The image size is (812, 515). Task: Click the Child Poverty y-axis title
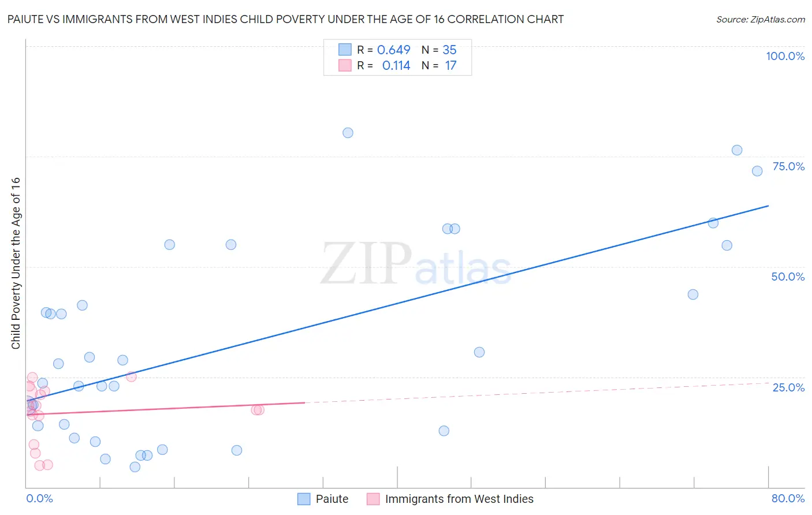click(x=16, y=263)
